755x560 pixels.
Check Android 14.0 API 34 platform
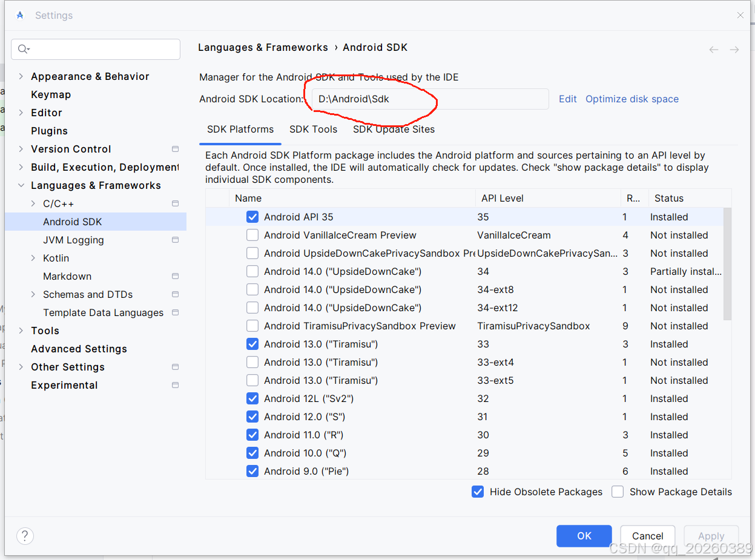pyautogui.click(x=252, y=271)
